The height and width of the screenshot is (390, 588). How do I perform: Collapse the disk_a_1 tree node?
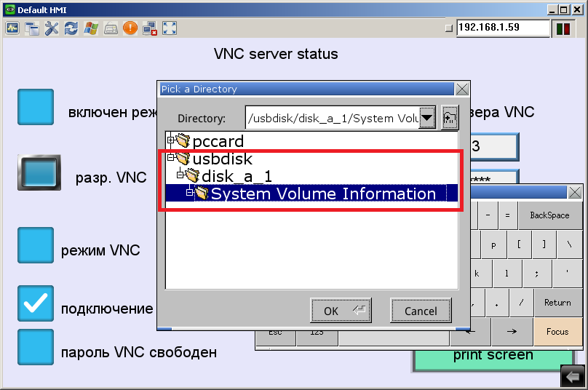click(180, 175)
